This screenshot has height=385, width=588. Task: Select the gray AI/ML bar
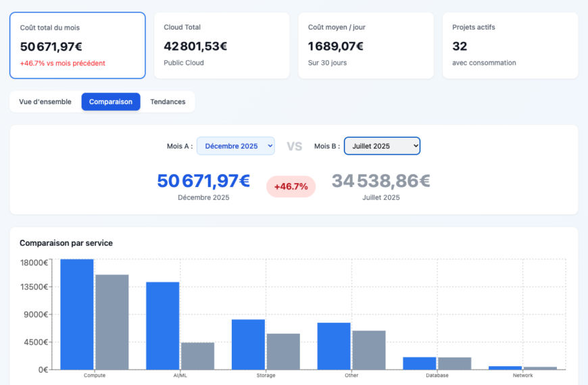click(x=197, y=356)
